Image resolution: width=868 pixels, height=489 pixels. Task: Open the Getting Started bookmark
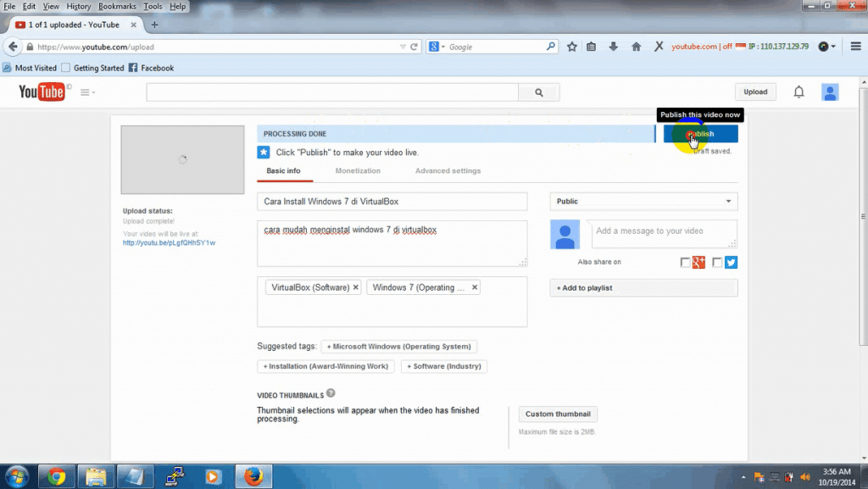[x=92, y=68]
